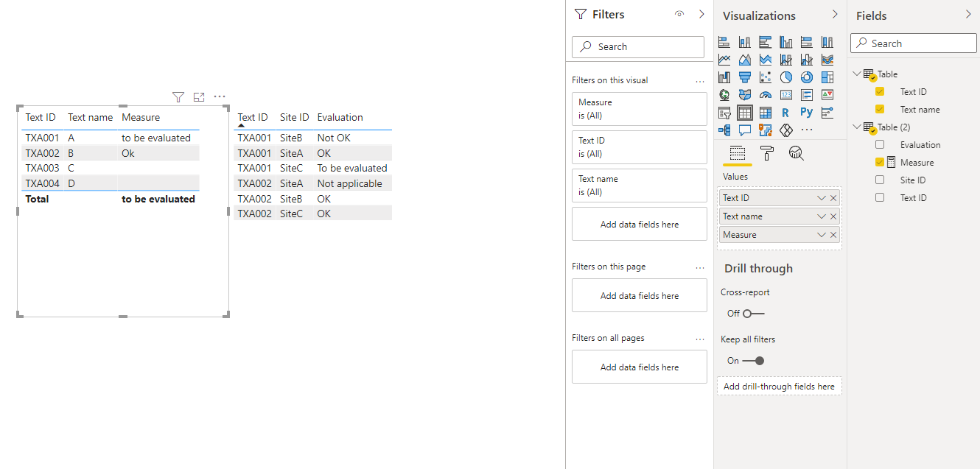This screenshot has width=980, height=469.
Task: Click the Filters pane search box
Action: [638, 46]
